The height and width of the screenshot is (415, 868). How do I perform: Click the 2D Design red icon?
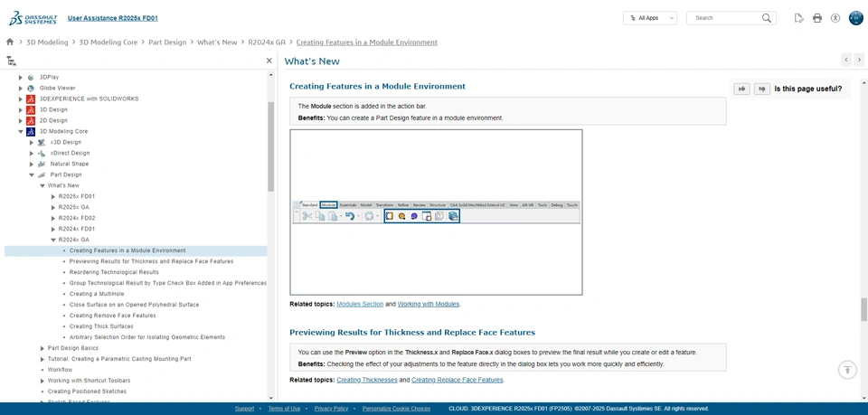(31, 120)
